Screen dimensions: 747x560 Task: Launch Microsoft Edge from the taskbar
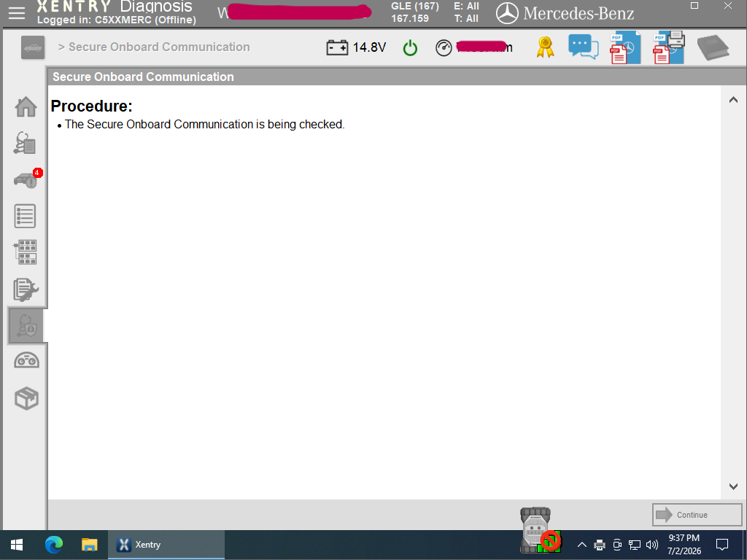(54, 545)
